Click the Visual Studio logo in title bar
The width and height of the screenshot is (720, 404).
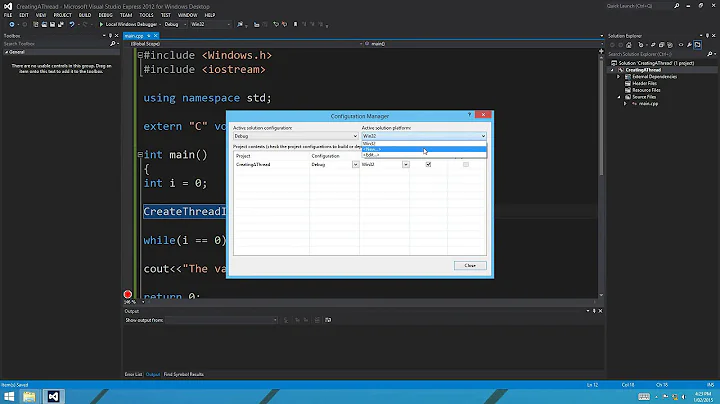[8, 6]
